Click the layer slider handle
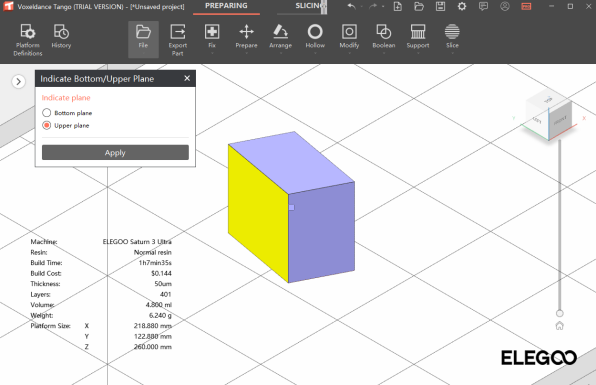596x385 pixels. tap(560, 313)
